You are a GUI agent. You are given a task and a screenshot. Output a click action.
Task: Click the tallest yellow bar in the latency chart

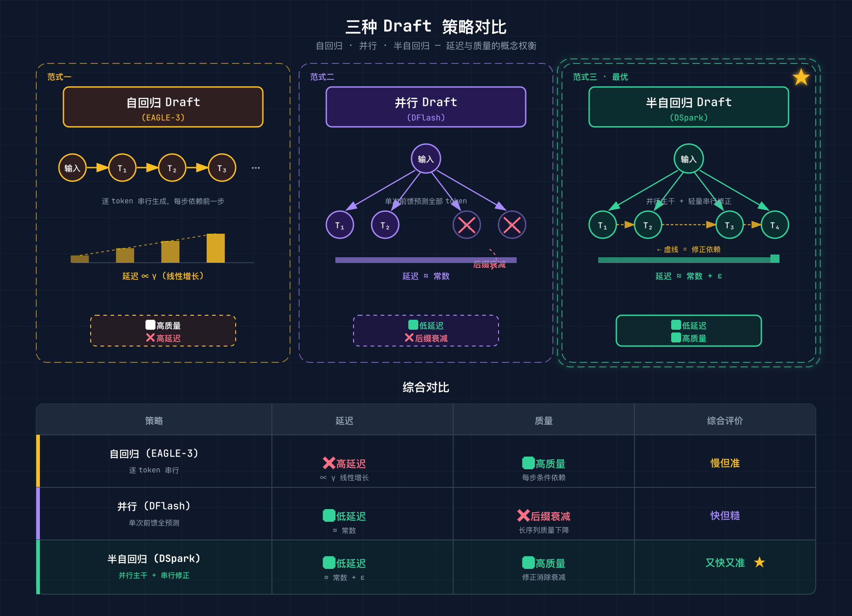tap(216, 248)
